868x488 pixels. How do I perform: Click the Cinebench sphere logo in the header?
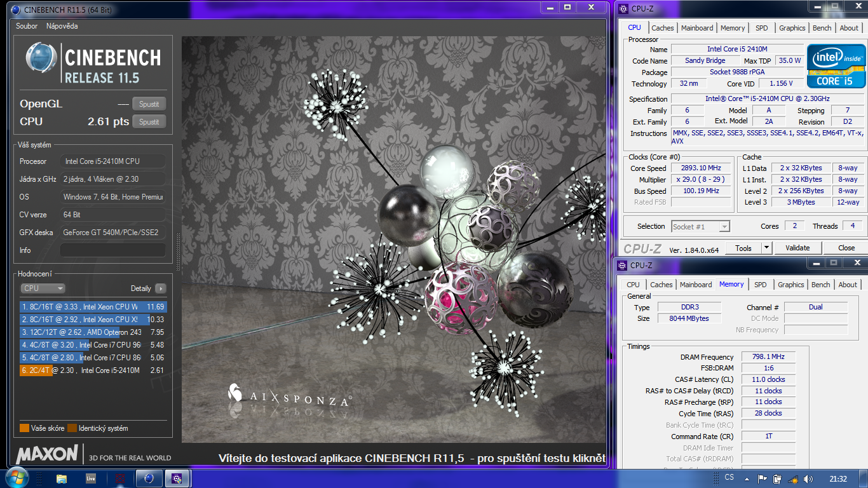[41, 58]
